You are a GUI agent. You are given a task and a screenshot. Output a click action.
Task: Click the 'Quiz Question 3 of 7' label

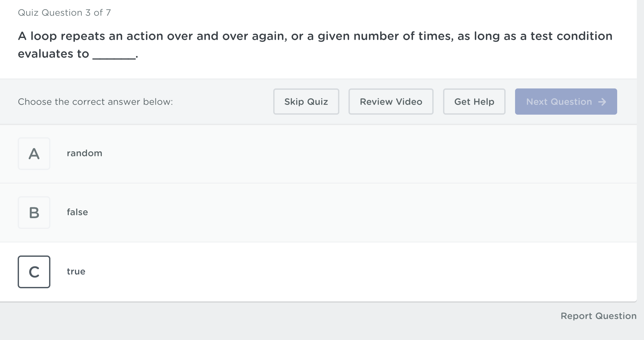tap(64, 13)
